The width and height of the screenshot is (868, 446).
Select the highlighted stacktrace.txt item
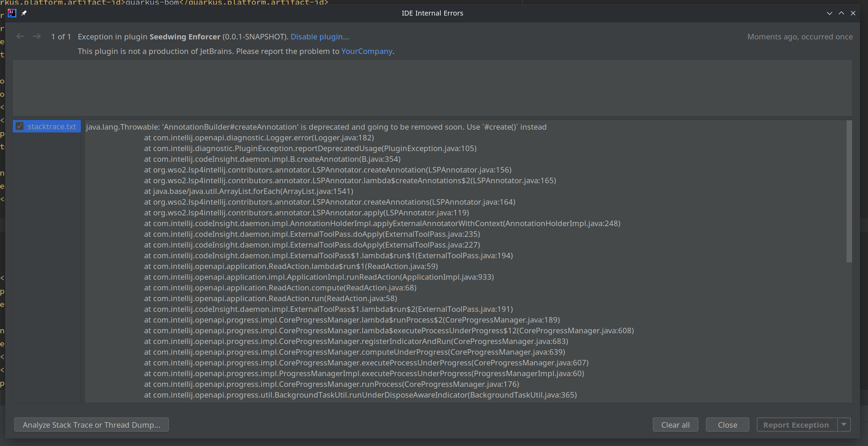click(x=52, y=127)
